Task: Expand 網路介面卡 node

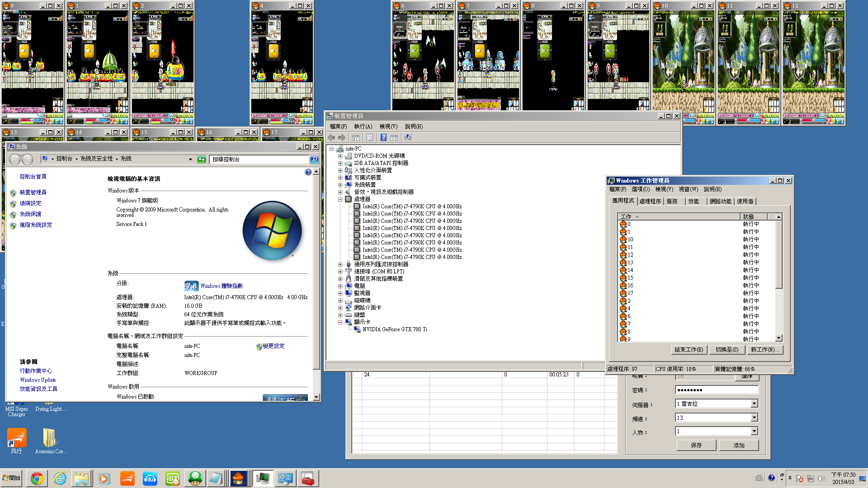Action: tap(340, 308)
